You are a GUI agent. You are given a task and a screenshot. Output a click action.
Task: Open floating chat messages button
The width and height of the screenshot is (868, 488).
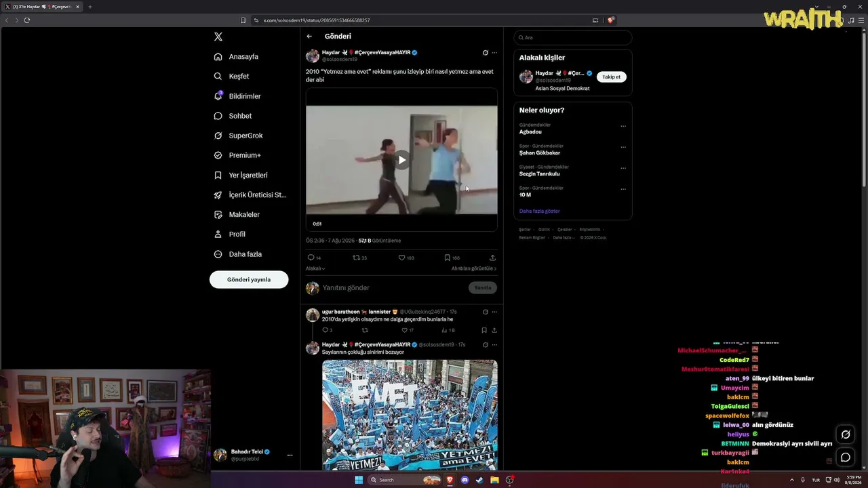[846, 457]
